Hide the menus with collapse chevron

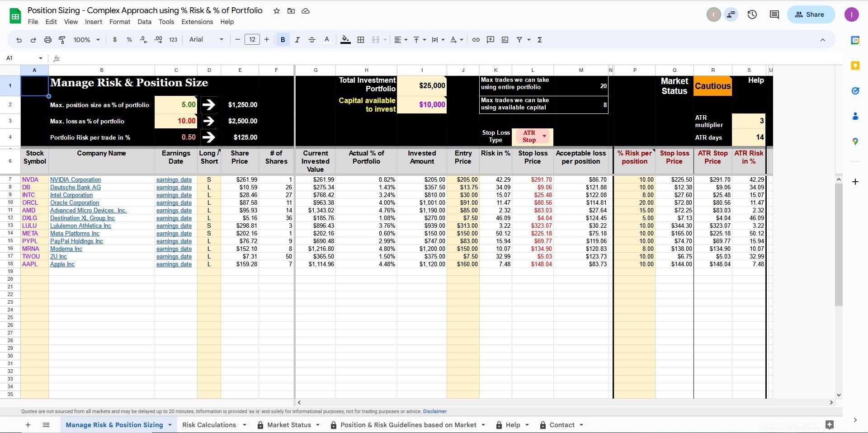tap(823, 40)
